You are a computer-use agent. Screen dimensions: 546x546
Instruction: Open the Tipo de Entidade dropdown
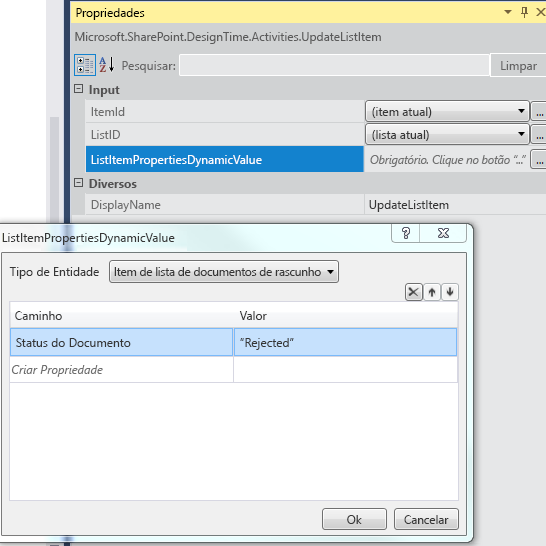(224, 272)
